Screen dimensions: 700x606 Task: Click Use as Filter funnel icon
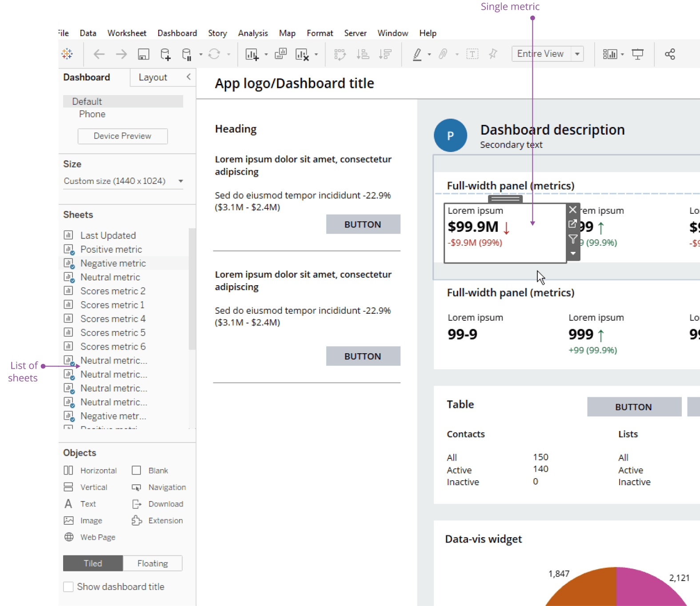[573, 239]
